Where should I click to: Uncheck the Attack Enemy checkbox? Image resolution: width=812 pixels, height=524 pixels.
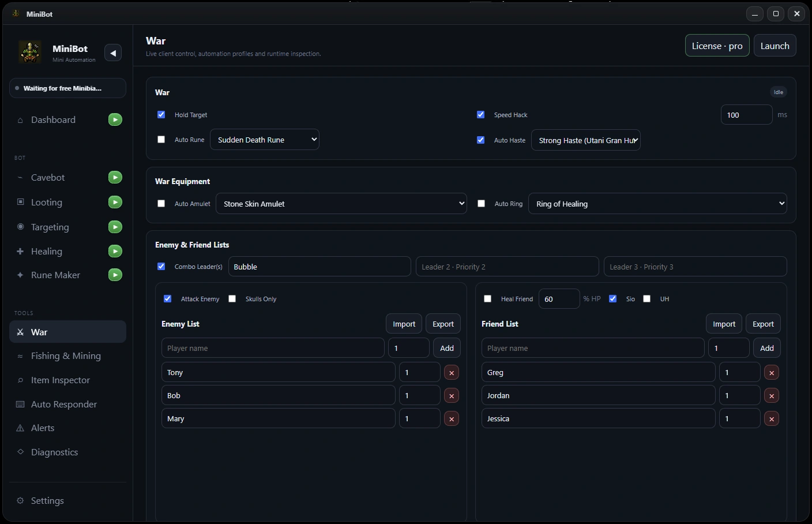(x=168, y=299)
